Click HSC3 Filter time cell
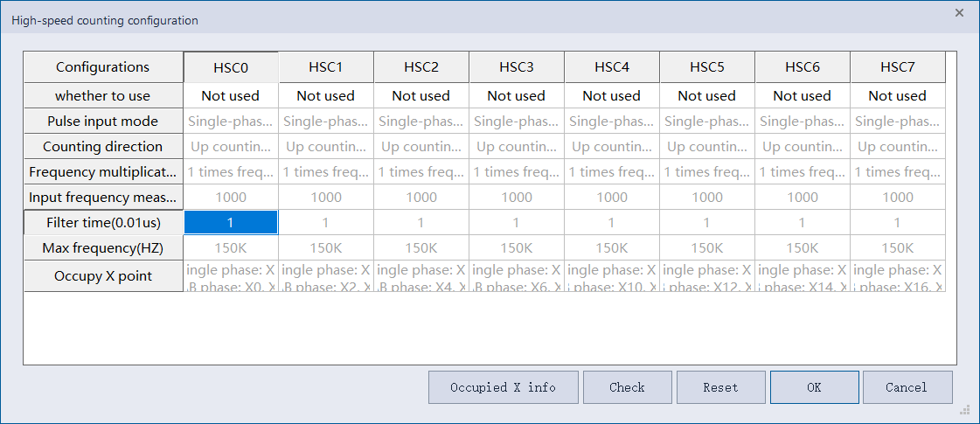Viewport: 980px width, 424px height. [517, 223]
